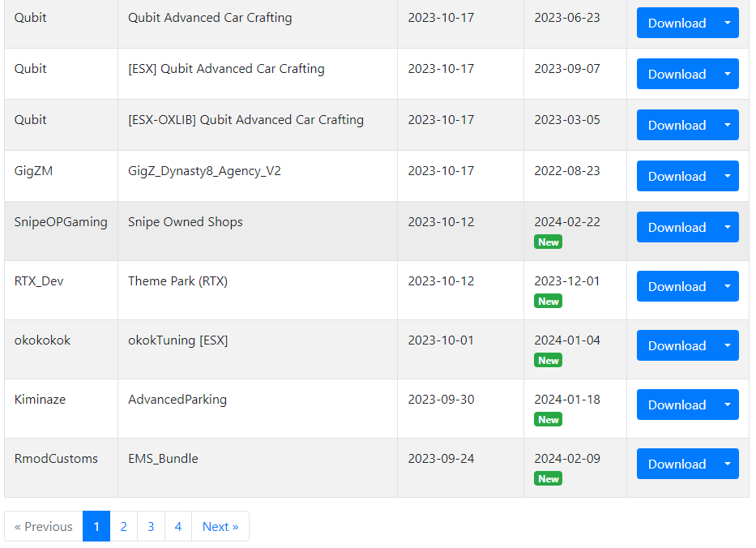This screenshot has width=756, height=548.
Task: Click date '2023-09-07' in [ESX] Qubit row
Action: click(567, 68)
